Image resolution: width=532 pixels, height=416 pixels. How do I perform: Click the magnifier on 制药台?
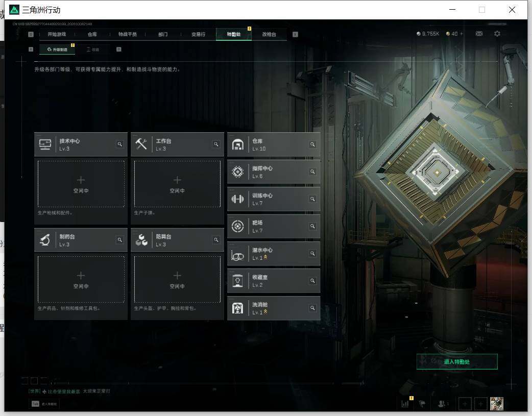click(x=120, y=240)
